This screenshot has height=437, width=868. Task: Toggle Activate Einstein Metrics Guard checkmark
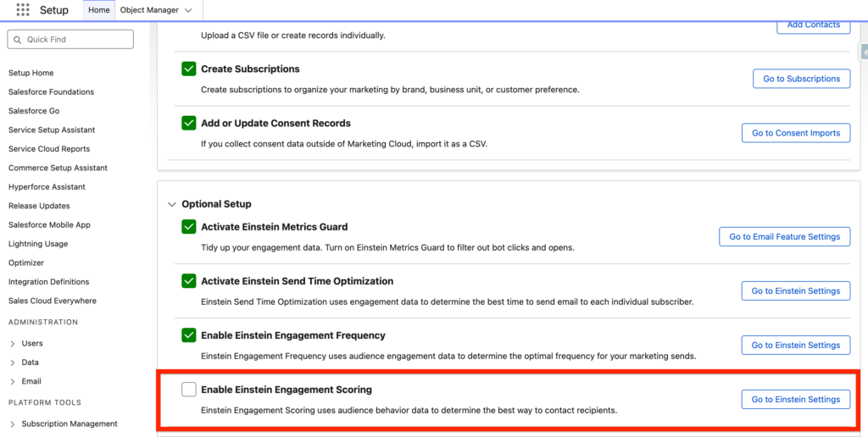(x=189, y=227)
